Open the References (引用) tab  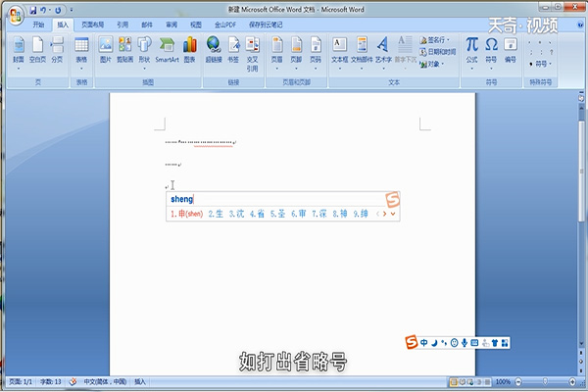coord(122,24)
